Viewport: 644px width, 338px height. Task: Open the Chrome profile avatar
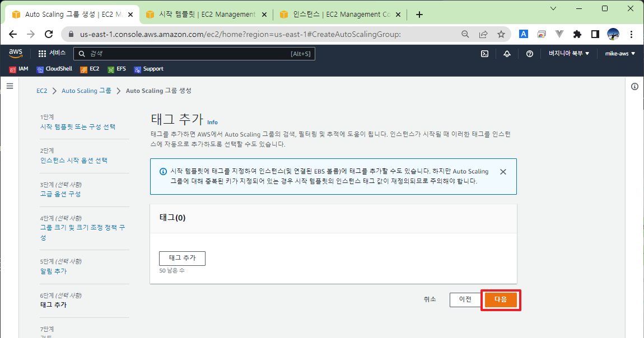(x=613, y=34)
